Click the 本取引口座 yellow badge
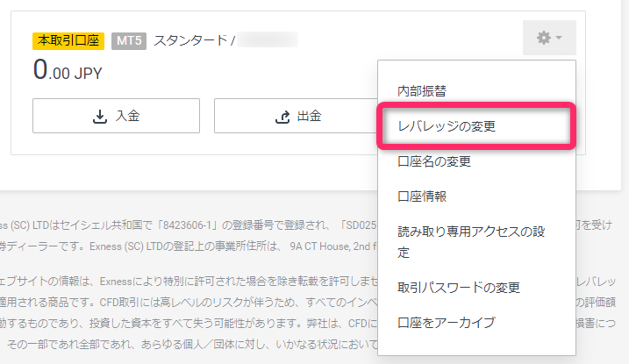629x364 pixels. point(68,41)
